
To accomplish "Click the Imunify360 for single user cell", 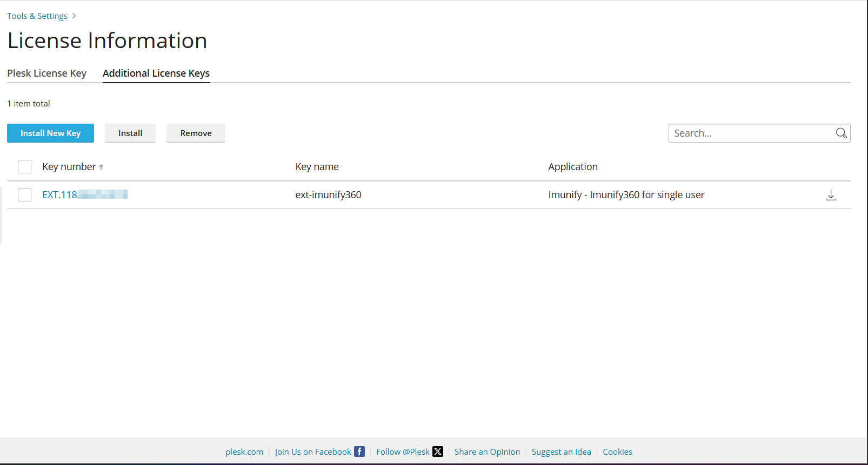I will click(x=626, y=195).
